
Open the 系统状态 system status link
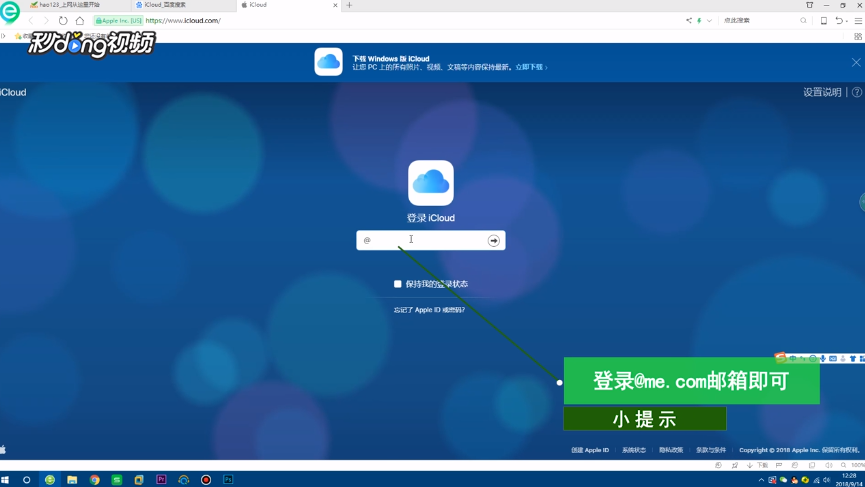pos(634,450)
